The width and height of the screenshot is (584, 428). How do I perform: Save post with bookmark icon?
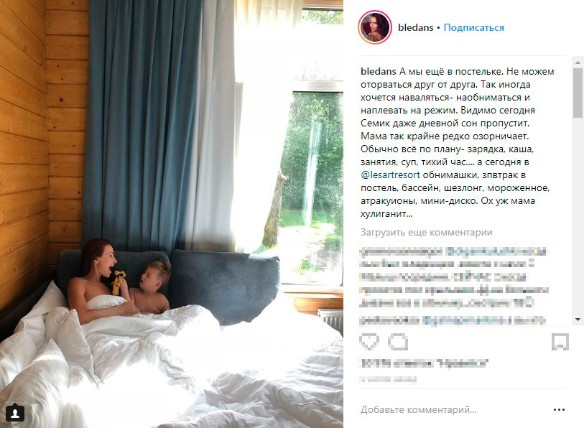tap(560, 342)
